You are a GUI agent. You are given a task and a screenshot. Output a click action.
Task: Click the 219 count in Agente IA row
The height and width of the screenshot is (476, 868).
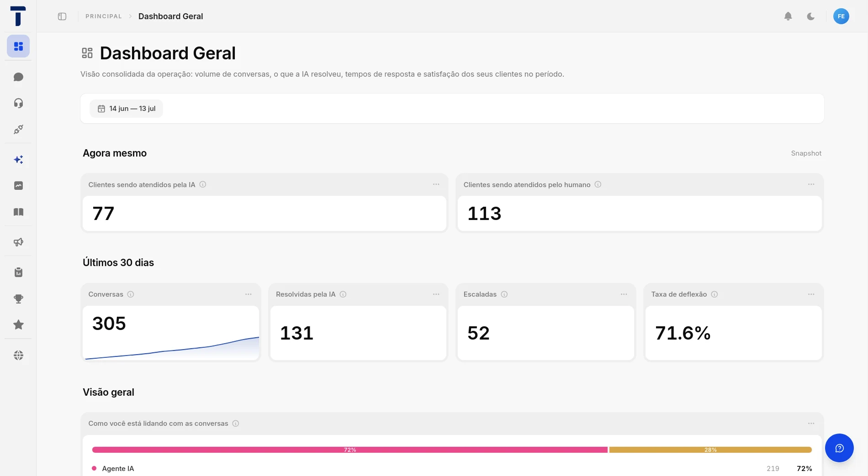point(773,468)
